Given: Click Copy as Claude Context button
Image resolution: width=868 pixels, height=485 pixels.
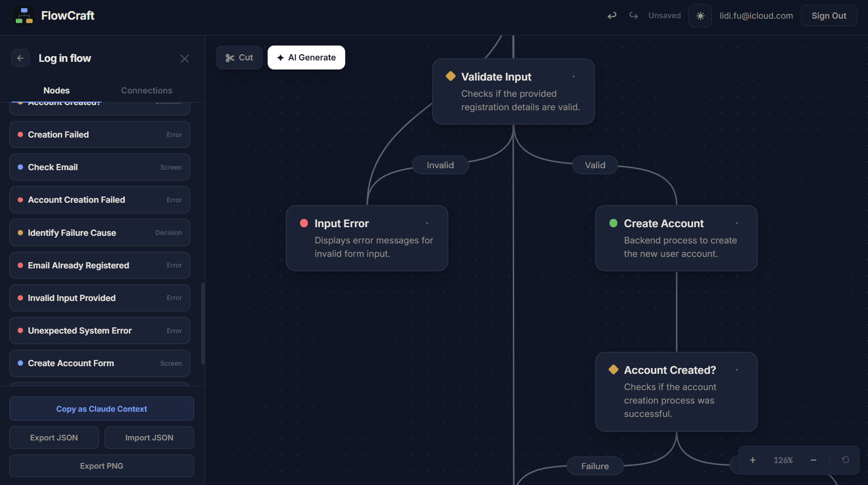Looking at the screenshot, I should point(101,409).
